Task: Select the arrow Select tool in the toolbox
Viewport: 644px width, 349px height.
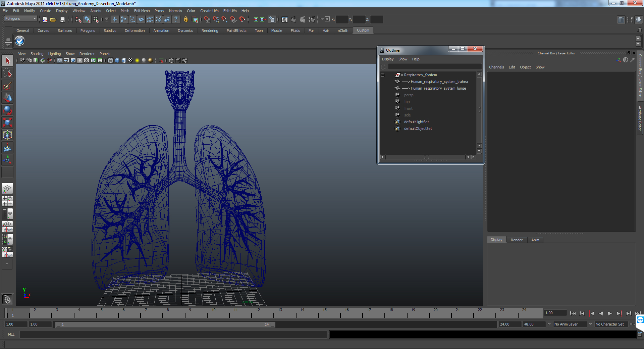Action: pos(7,61)
